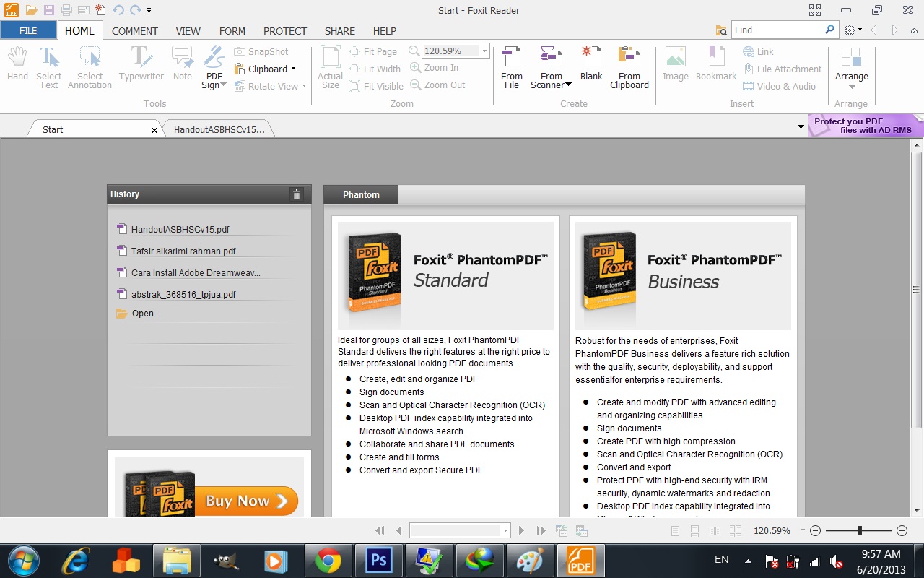Open the advanced search folder icon
The image size is (924, 578).
click(721, 30)
